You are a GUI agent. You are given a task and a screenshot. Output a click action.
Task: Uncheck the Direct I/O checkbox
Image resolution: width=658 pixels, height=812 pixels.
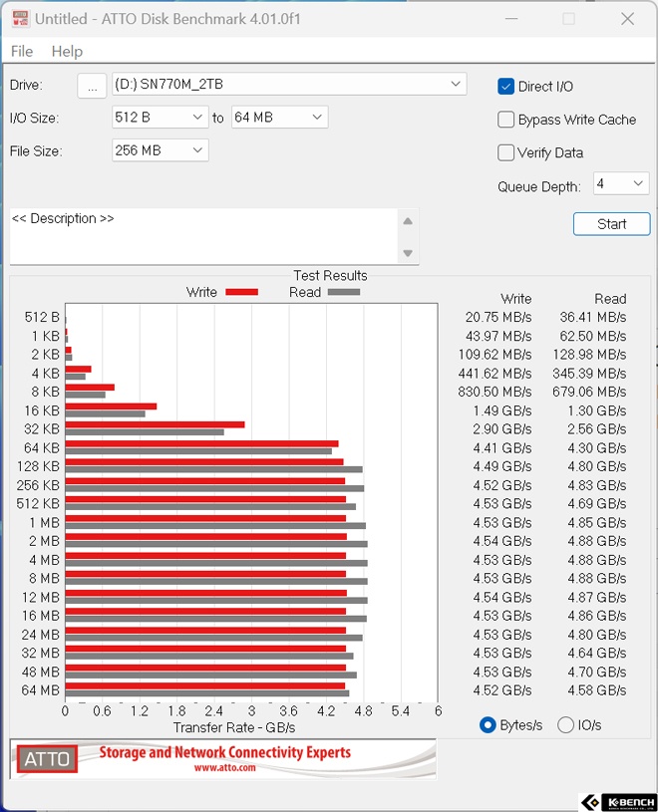[x=505, y=87]
